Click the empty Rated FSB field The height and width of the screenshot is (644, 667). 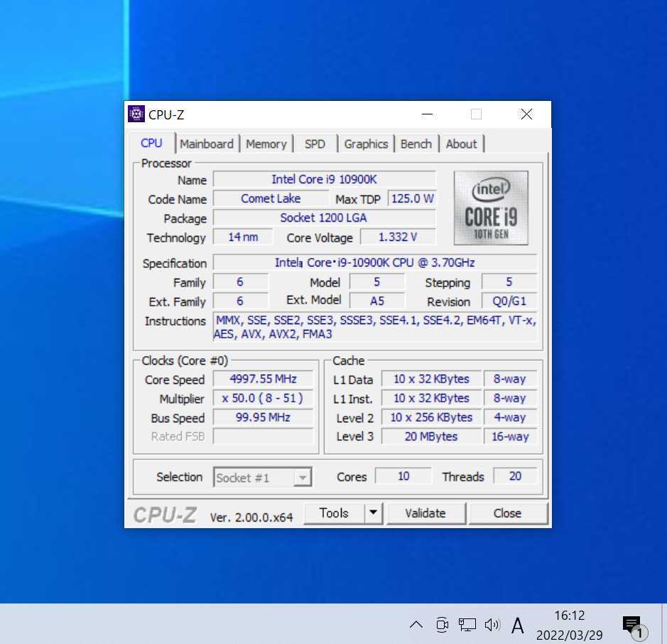tap(263, 436)
